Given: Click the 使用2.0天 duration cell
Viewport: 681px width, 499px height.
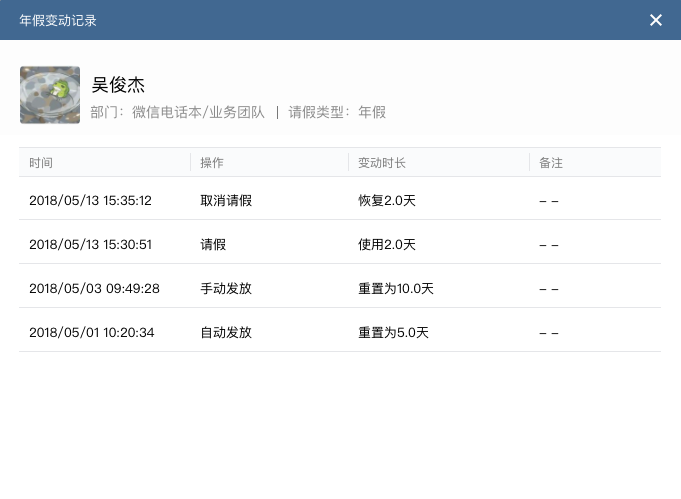Looking at the screenshot, I should pyautogui.click(x=387, y=245).
